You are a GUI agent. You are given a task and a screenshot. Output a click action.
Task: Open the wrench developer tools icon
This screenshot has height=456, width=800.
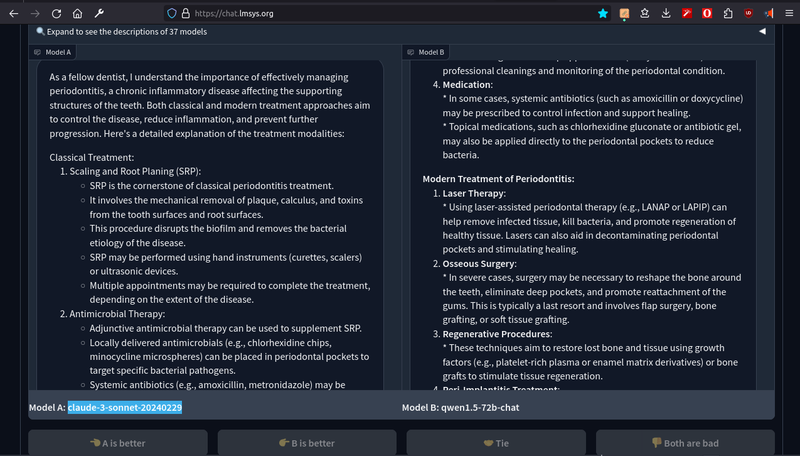tap(99, 14)
